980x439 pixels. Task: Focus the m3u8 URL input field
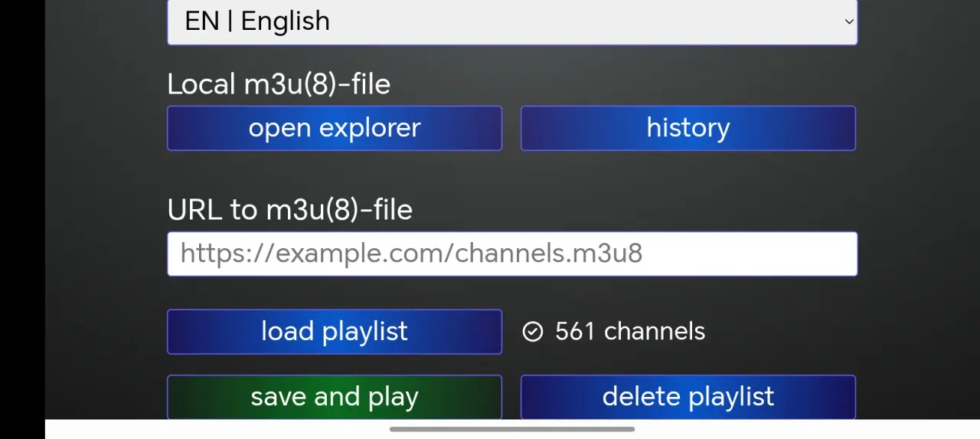[x=512, y=254]
